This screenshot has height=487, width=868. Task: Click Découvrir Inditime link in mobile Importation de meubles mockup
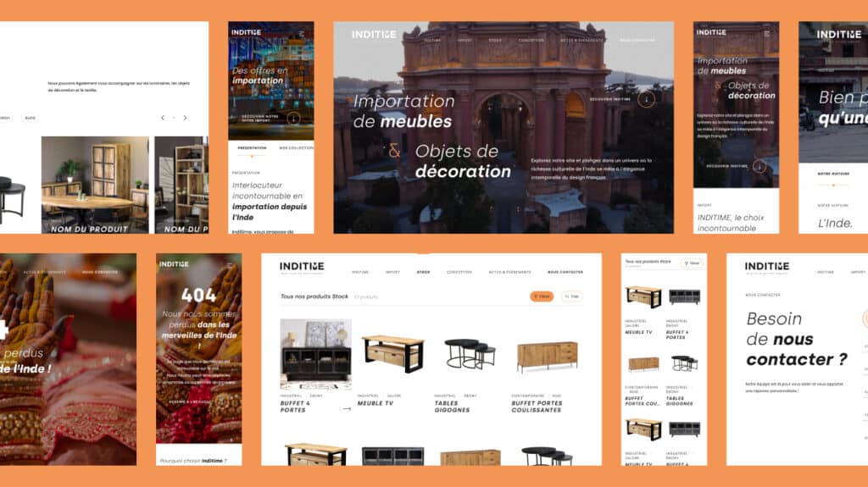click(726, 166)
